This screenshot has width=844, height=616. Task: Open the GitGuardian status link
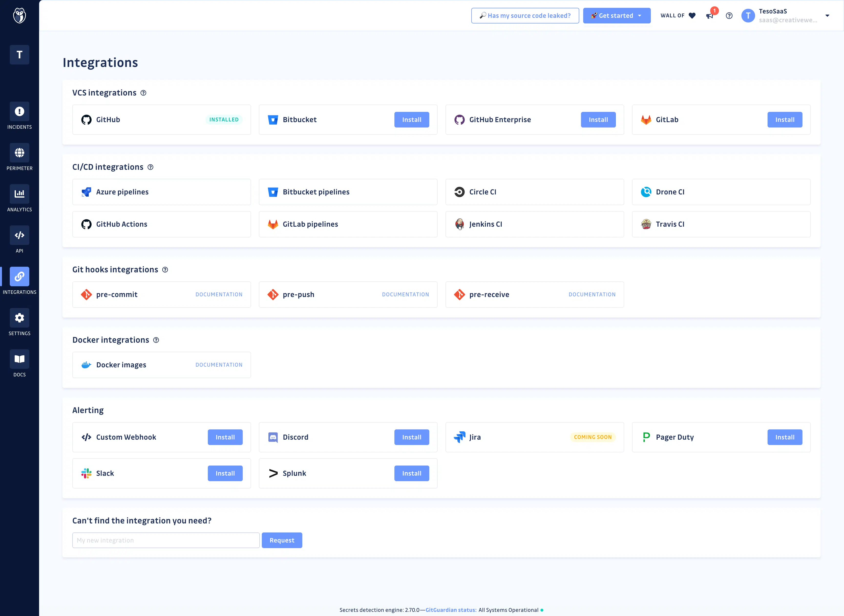[451, 610]
